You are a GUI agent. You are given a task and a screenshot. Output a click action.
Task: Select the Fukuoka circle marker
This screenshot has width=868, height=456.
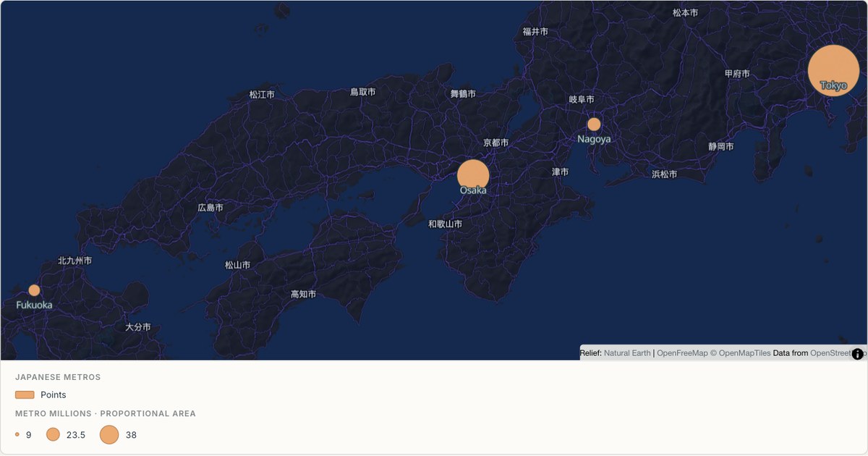pos(34,290)
